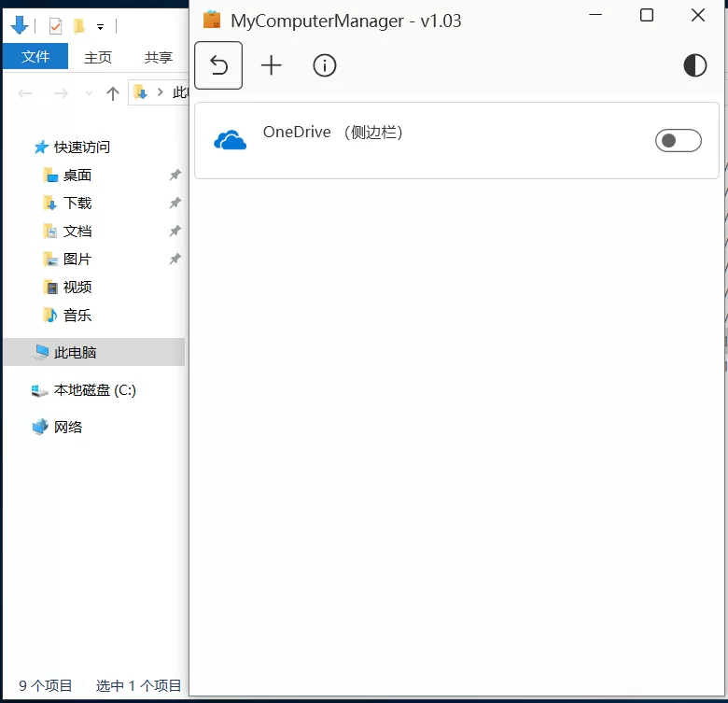Open the 共享 ribbon tab in File Explorer
728x703 pixels.
(159, 57)
